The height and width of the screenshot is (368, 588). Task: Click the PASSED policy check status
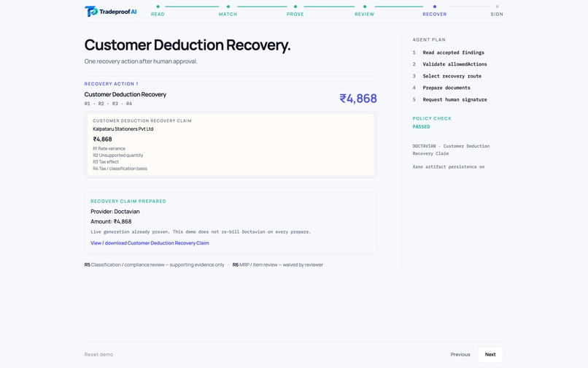click(421, 127)
